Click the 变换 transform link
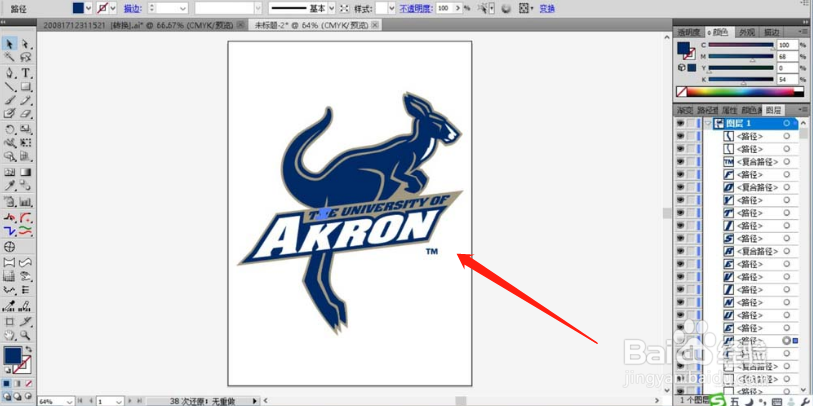Screen dimensions: 813x406 pos(547,9)
